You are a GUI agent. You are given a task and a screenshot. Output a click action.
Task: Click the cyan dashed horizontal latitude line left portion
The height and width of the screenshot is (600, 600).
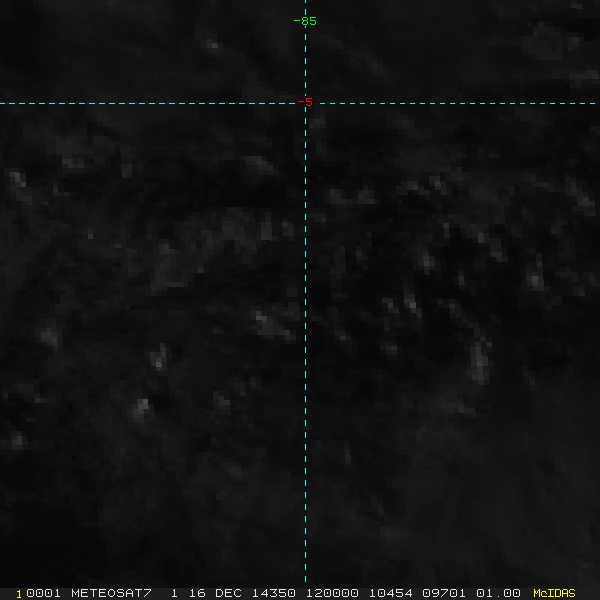147,103
